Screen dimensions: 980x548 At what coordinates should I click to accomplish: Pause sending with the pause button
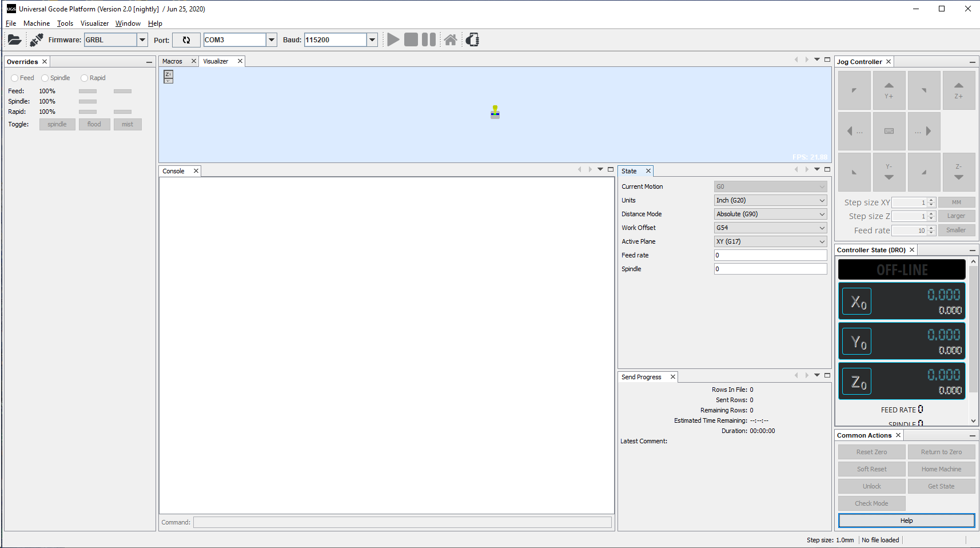pyautogui.click(x=429, y=39)
